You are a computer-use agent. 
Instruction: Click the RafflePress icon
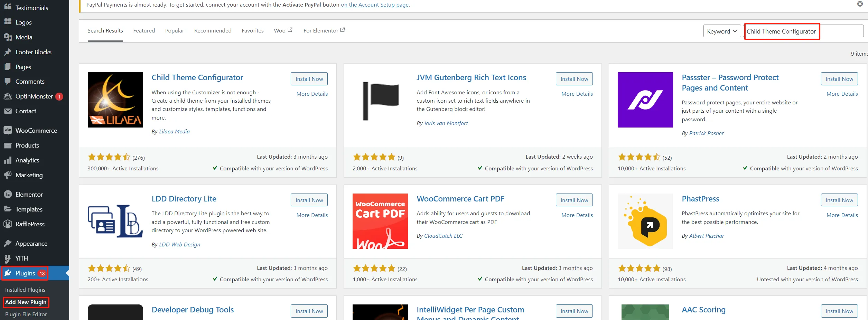(8, 224)
